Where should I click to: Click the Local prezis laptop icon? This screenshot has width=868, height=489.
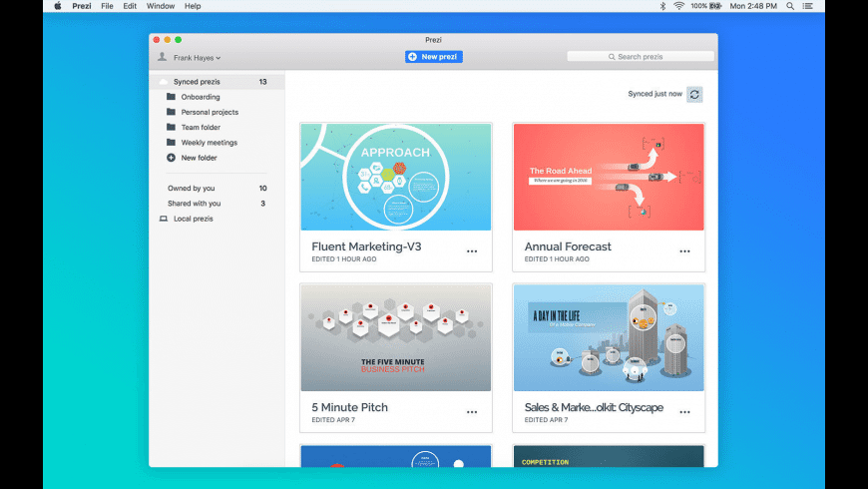point(164,219)
